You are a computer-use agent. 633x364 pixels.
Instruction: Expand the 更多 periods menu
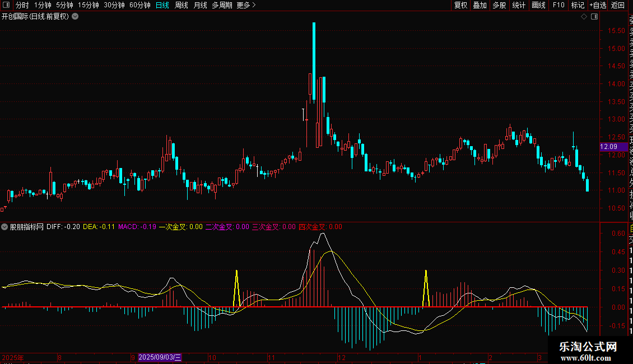(246, 5)
